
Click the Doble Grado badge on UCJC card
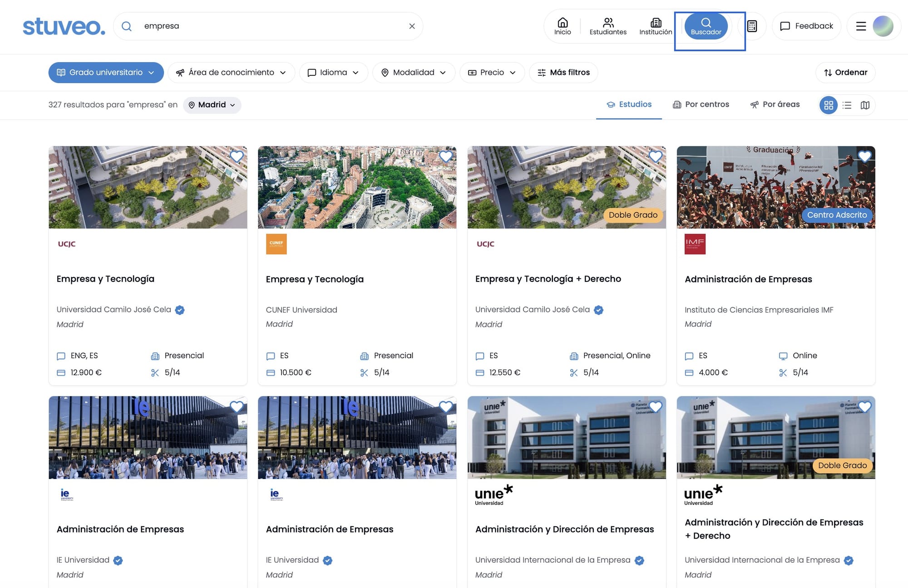click(633, 215)
